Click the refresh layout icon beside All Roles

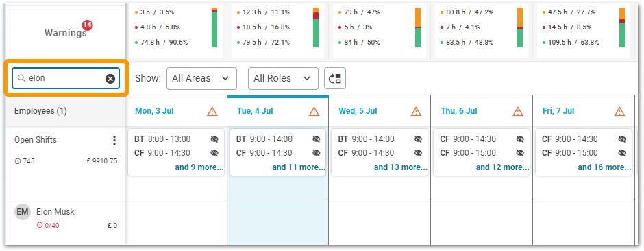click(x=335, y=78)
